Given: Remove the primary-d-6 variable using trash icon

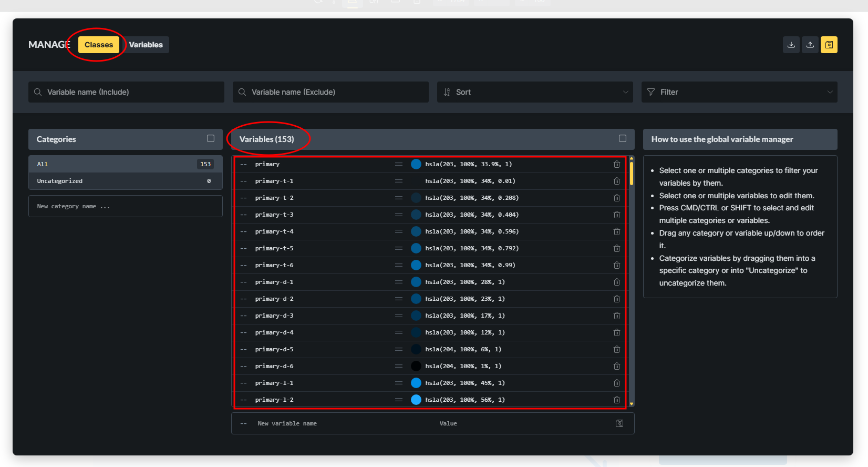Looking at the screenshot, I should (x=617, y=366).
